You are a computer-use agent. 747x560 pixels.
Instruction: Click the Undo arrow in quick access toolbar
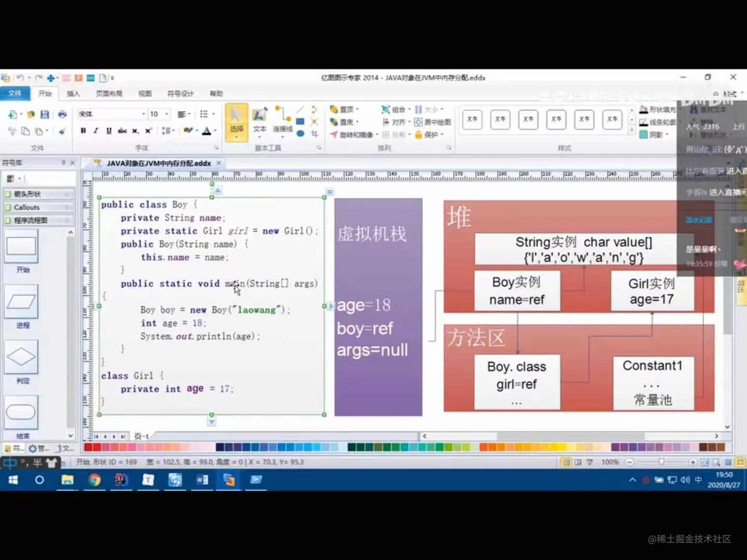point(20,78)
